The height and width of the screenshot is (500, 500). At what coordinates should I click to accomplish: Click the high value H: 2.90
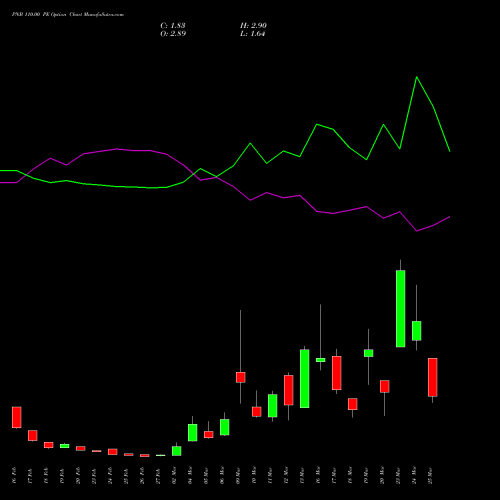tap(253, 25)
